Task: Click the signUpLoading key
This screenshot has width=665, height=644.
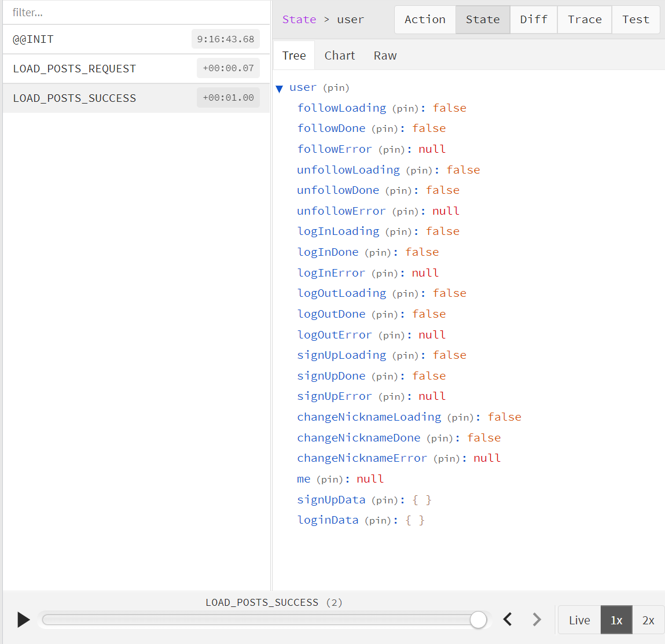Action: 341,355
